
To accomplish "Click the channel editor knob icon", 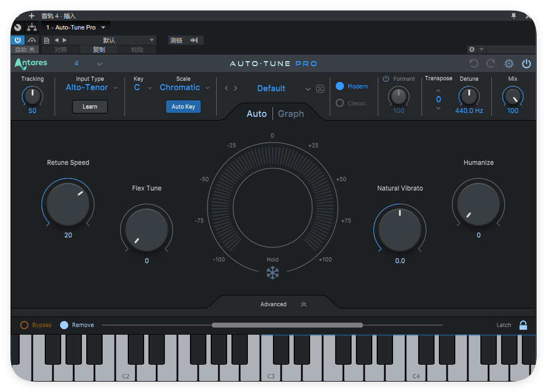I will point(18,27).
